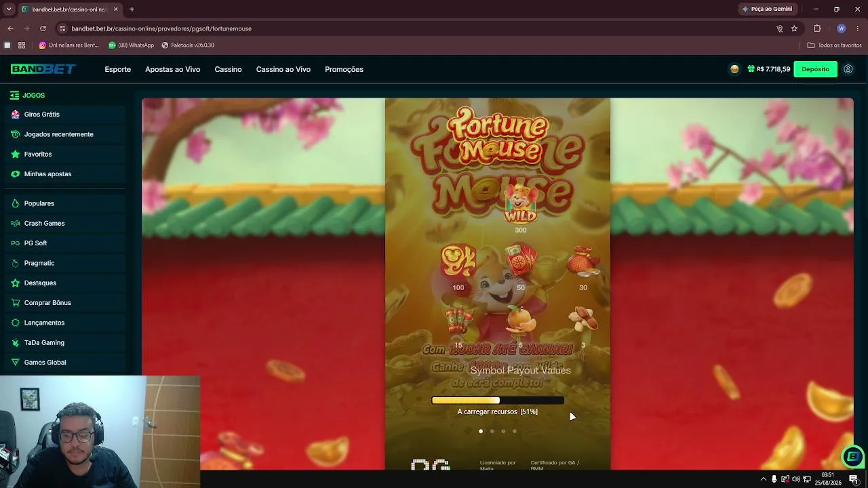Click the Crash Games icon
Image resolution: width=868 pixels, height=488 pixels.
pos(16,223)
